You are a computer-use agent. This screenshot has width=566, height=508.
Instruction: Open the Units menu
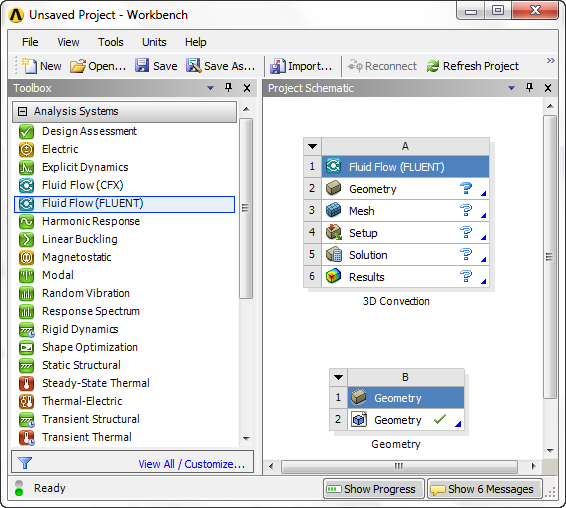154,42
